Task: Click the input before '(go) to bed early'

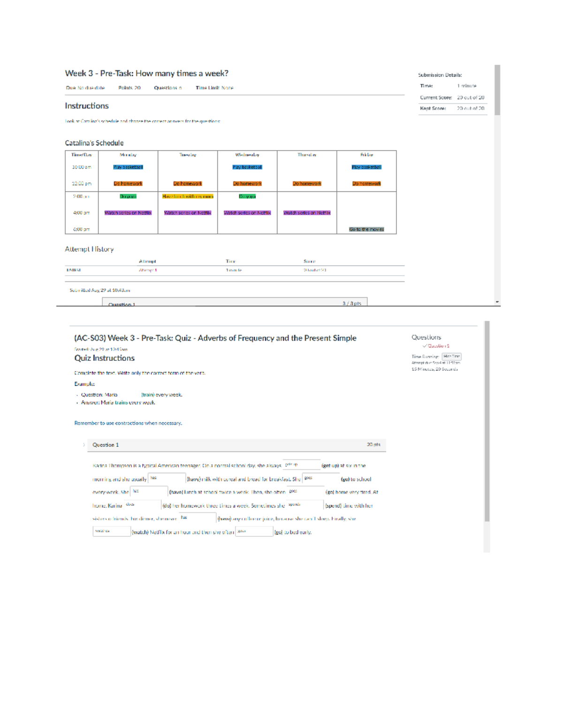Action: pyautogui.click(x=254, y=532)
